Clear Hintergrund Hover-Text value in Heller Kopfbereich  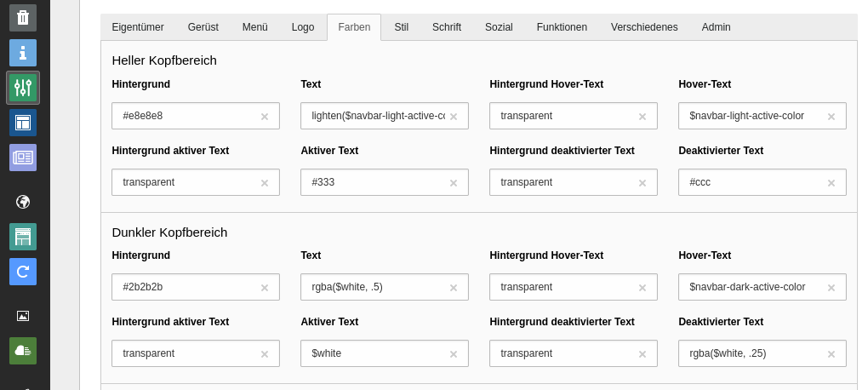coord(642,117)
